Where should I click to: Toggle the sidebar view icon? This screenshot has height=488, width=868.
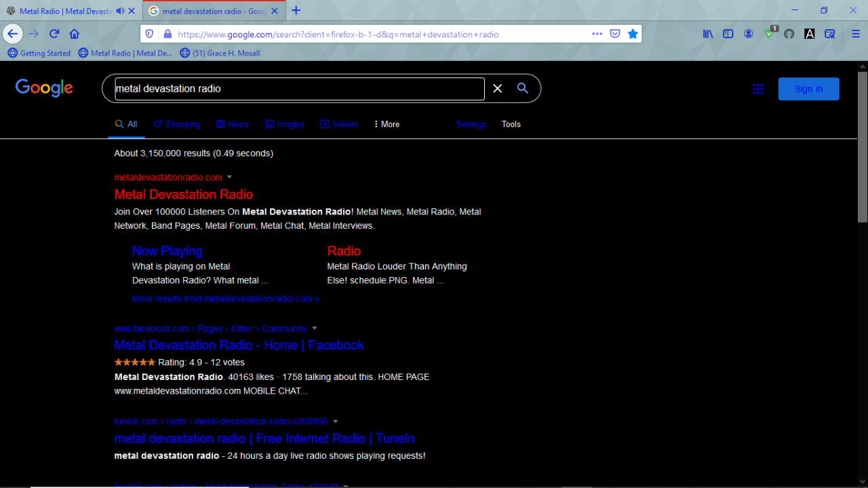pos(728,34)
